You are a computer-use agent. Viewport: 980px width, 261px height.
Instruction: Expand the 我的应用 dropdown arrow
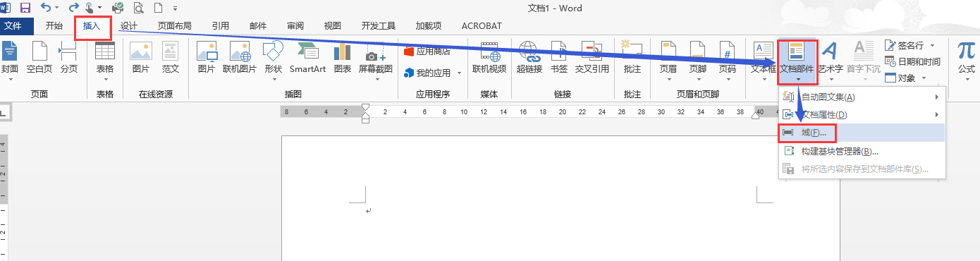click(x=459, y=73)
